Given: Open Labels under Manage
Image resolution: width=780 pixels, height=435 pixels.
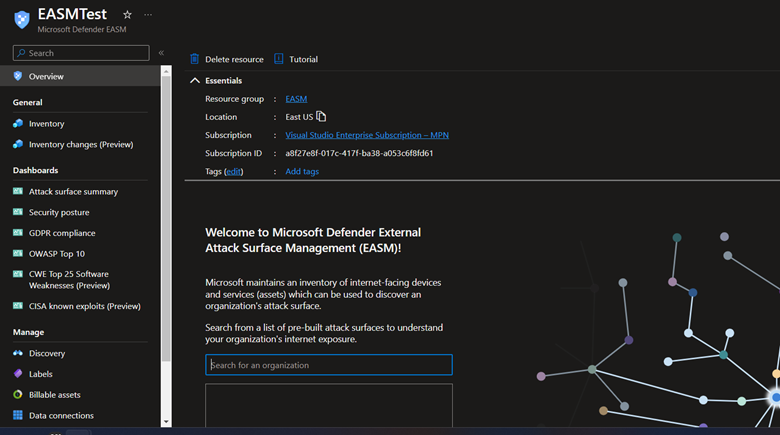Looking at the screenshot, I should tap(40, 374).
